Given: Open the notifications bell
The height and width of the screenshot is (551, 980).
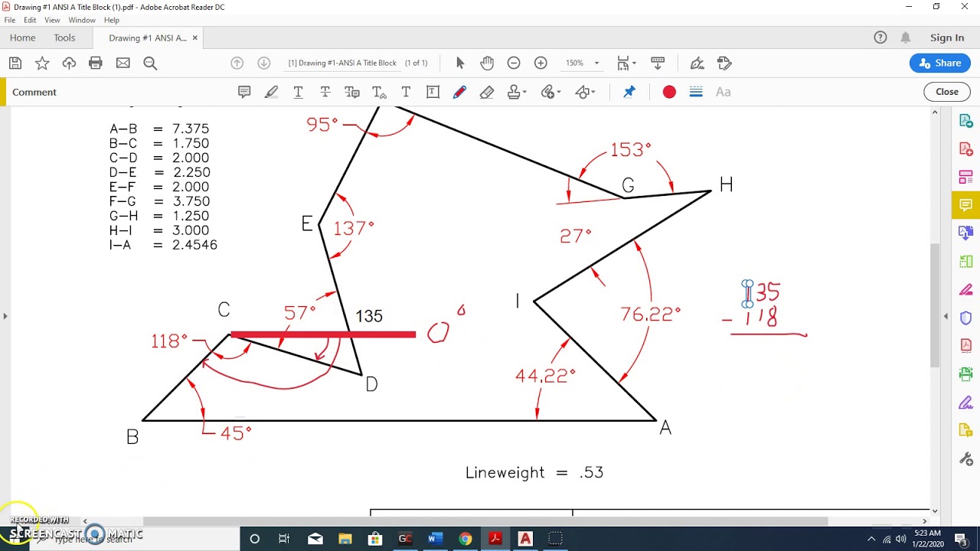Looking at the screenshot, I should 906,37.
